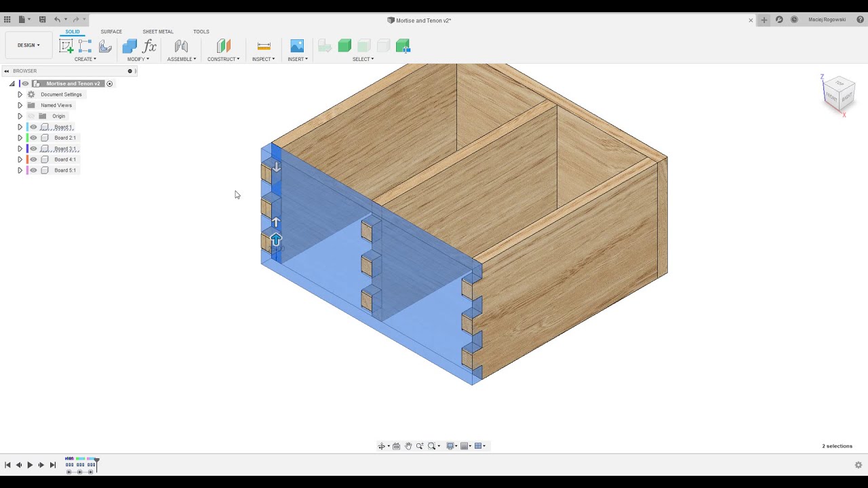Select the blue Combine solids tool
Viewport: 868px width, 488px height.
point(130,46)
